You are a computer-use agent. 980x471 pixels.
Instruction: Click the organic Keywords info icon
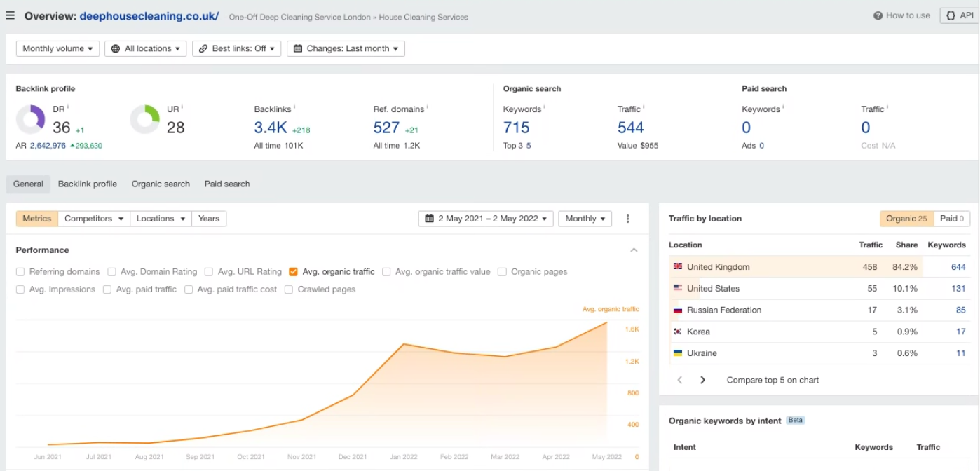pos(545,107)
